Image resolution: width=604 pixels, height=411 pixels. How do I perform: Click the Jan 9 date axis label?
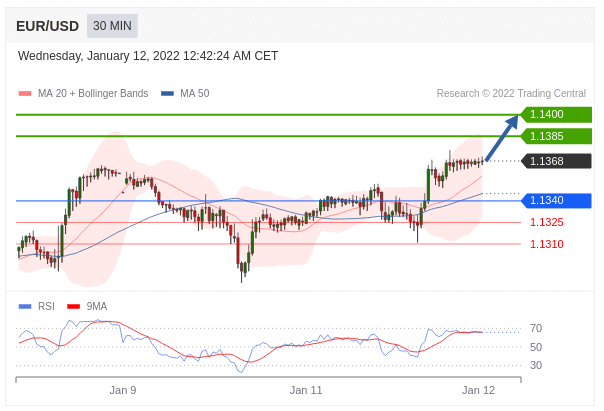pos(123,391)
